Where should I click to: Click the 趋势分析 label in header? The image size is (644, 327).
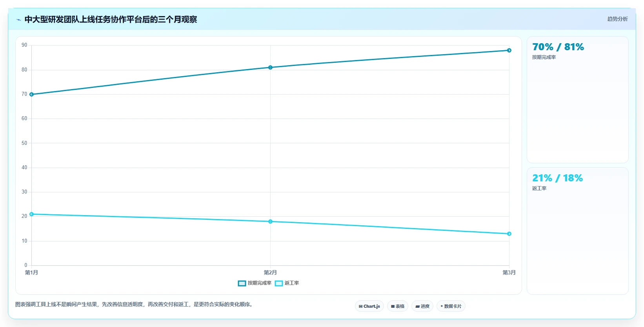tap(617, 19)
